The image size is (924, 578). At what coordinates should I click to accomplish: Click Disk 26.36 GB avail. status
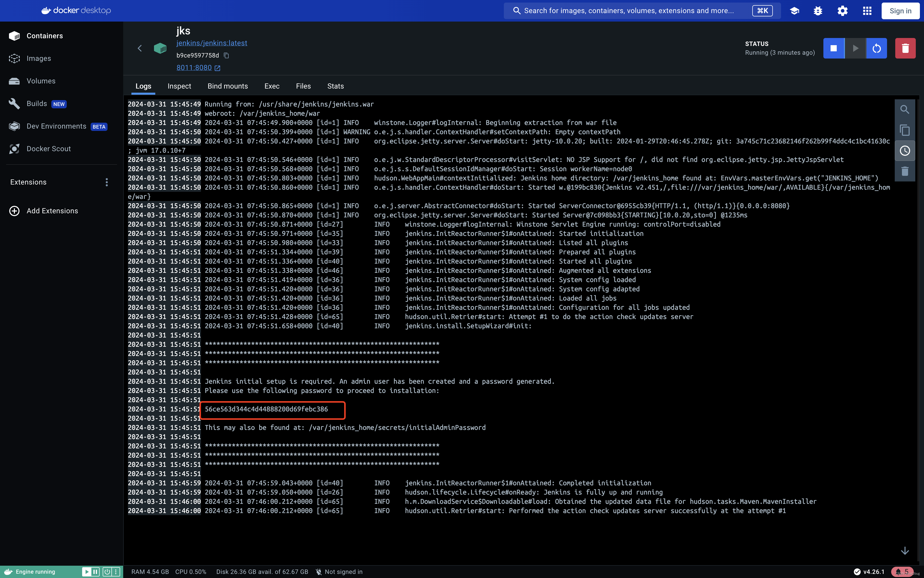coord(262,572)
